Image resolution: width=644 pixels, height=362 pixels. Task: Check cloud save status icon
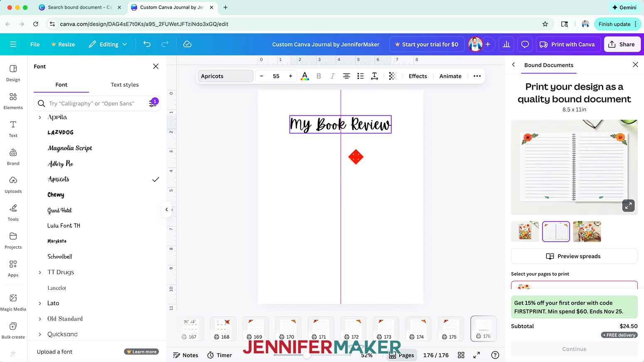[x=187, y=44]
